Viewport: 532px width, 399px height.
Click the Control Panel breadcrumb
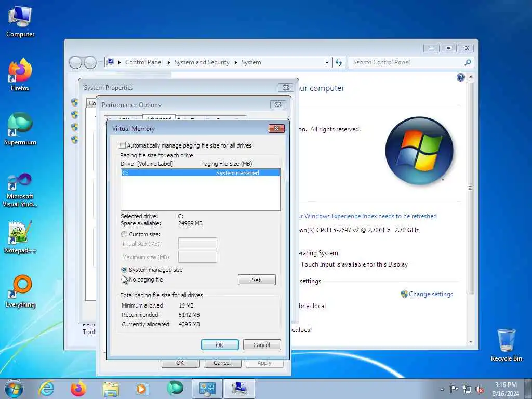144,62
